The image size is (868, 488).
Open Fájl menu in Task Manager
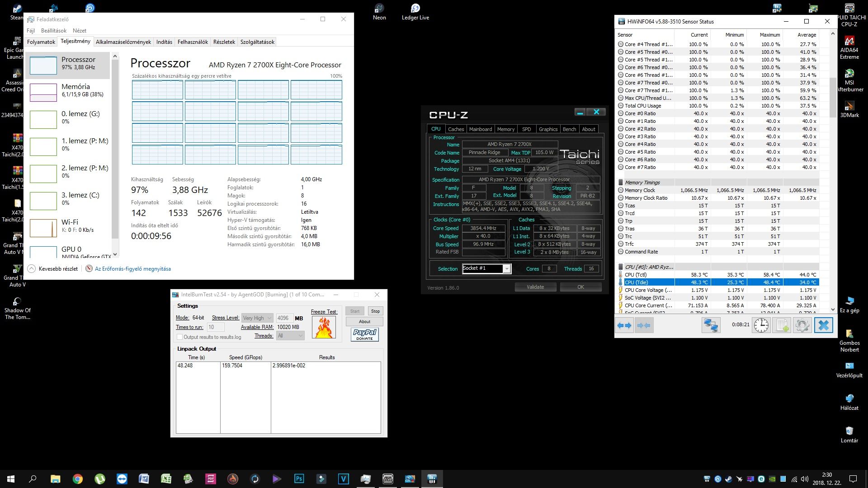31,31
